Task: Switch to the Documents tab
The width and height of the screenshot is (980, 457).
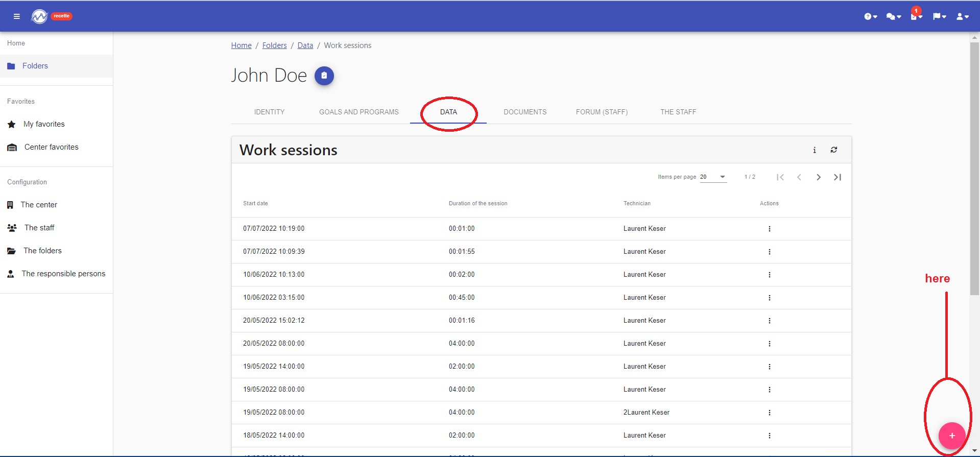Action: [525, 112]
